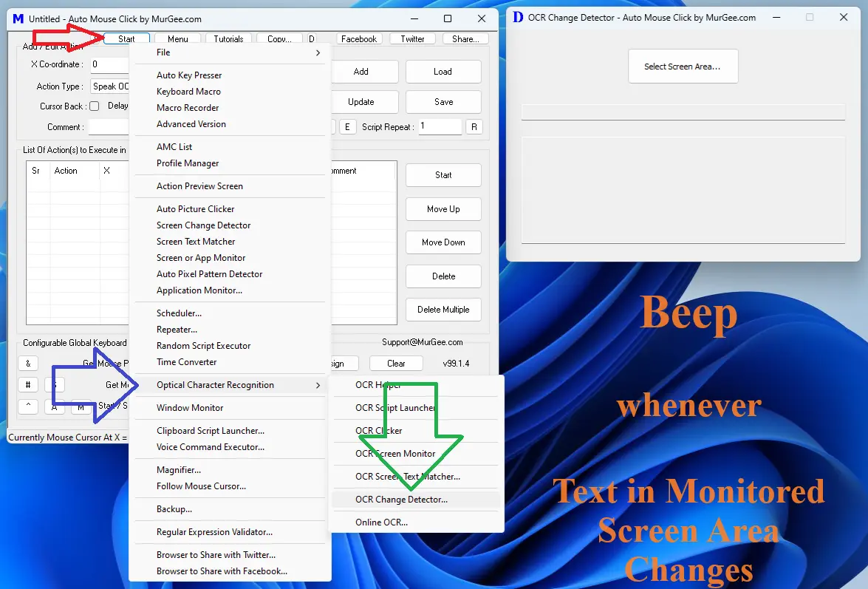868x589 pixels.
Task: Select Keyboard Macro menu entry
Action: click(x=230, y=92)
